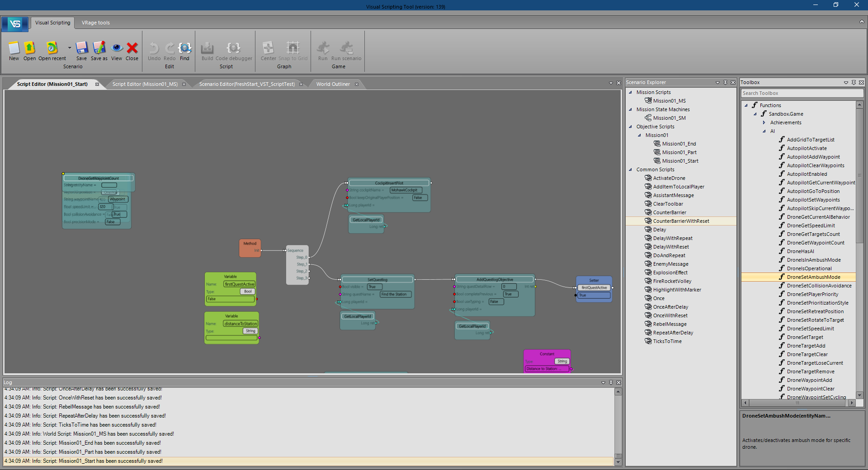Select DroneSetCollisionAvoidance function in Toolbox
Image resolution: width=868 pixels, height=470 pixels.
(x=819, y=286)
